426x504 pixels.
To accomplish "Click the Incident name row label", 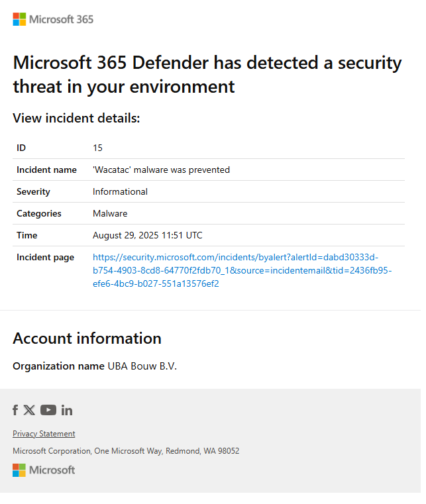I will (x=46, y=170).
